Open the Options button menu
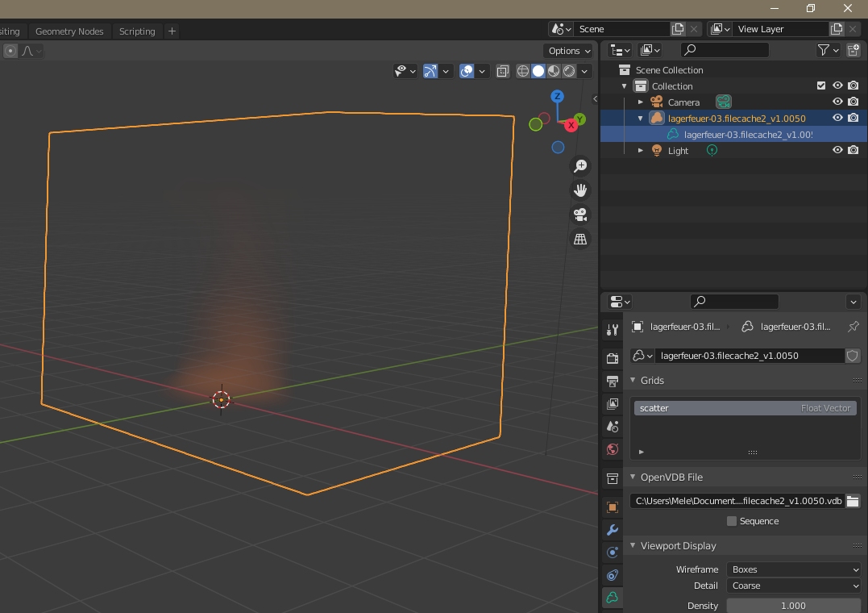The image size is (868, 613). (x=569, y=51)
